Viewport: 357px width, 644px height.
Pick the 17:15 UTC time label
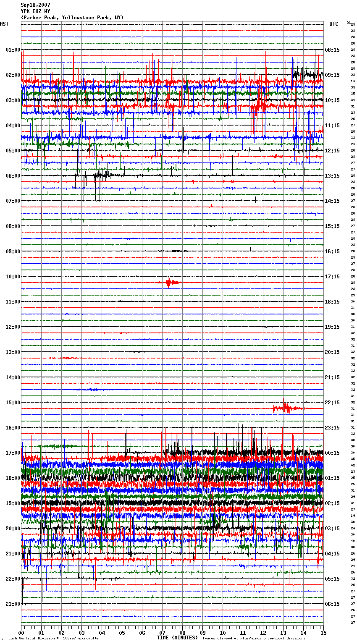[332, 277]
